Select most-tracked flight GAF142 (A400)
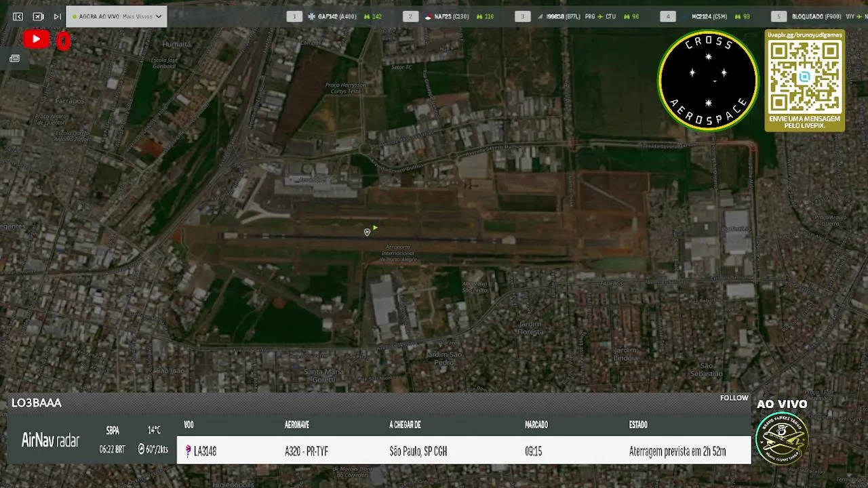The height and width of the screenshot is (488, 868). tap(336, 16)
